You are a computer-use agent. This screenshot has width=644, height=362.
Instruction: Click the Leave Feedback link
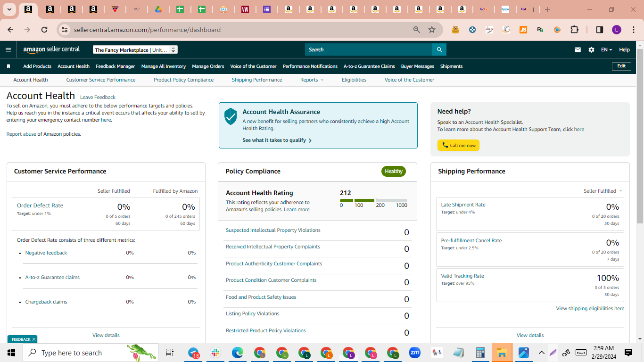tap(98, 98)
